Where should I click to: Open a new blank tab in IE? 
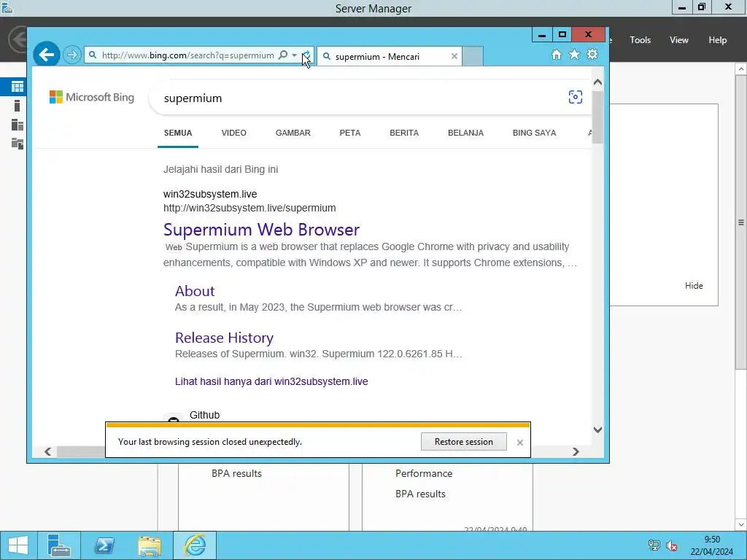pos(473,56)
